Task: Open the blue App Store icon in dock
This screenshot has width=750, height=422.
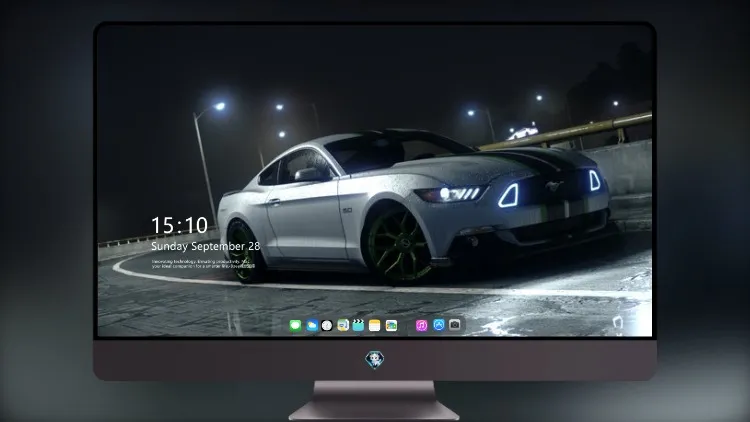Action: 439,325
